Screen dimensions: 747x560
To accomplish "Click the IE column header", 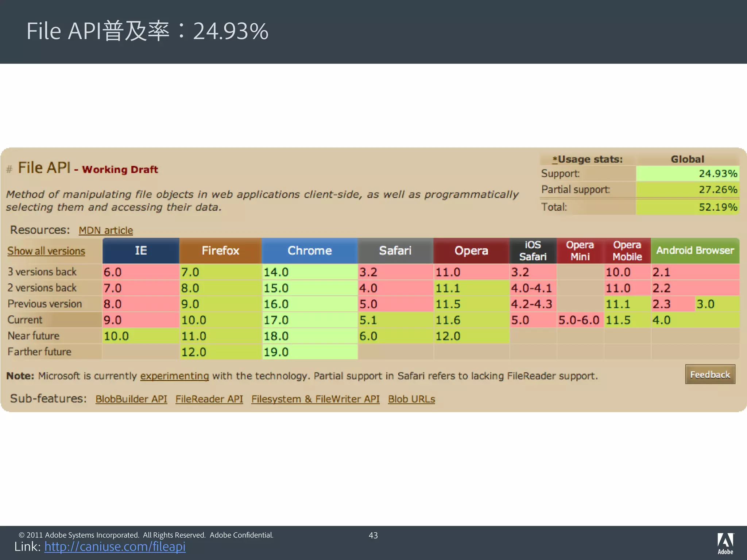I will pyautogui.click(x=141, y=251).
